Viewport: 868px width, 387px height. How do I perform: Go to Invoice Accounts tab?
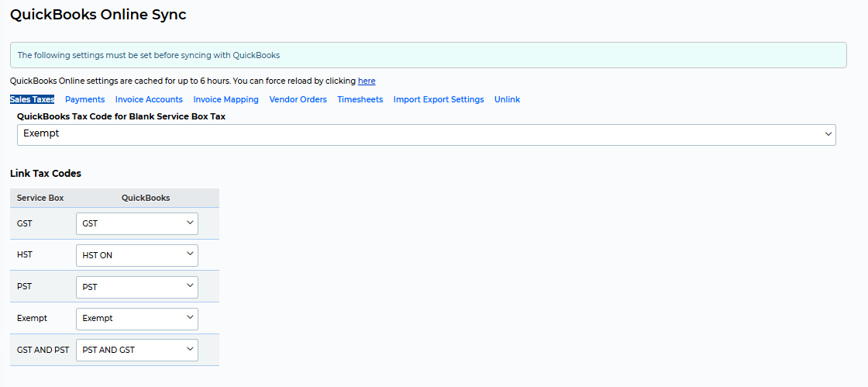coord(149,99)
